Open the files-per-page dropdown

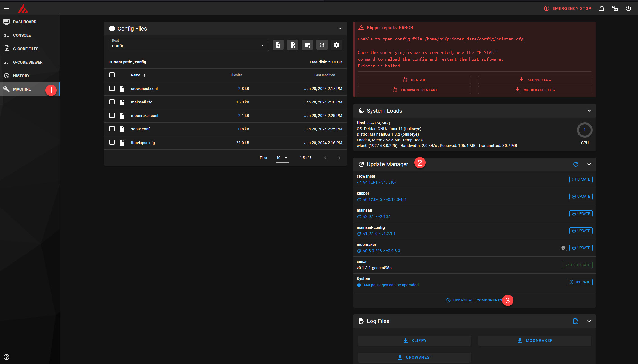[x=282, y=158]
